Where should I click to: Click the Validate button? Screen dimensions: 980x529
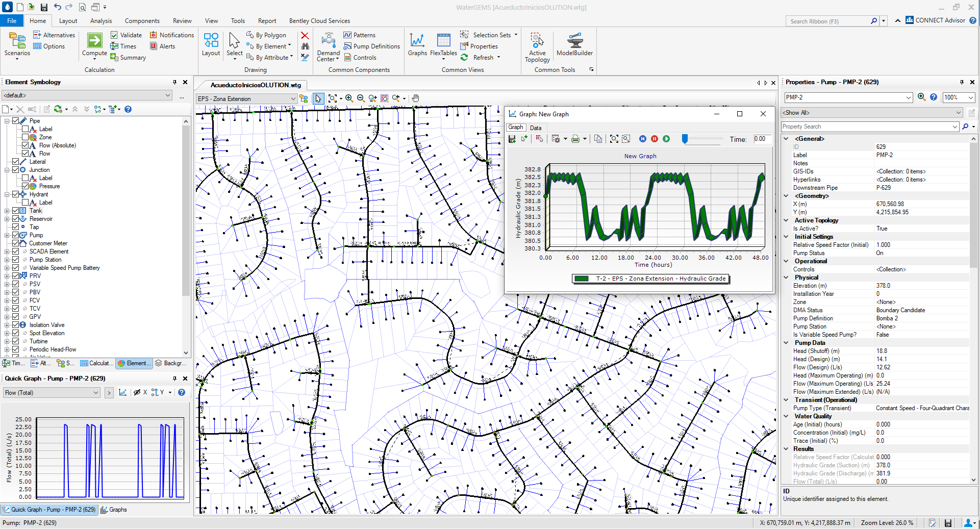[126, 35]
